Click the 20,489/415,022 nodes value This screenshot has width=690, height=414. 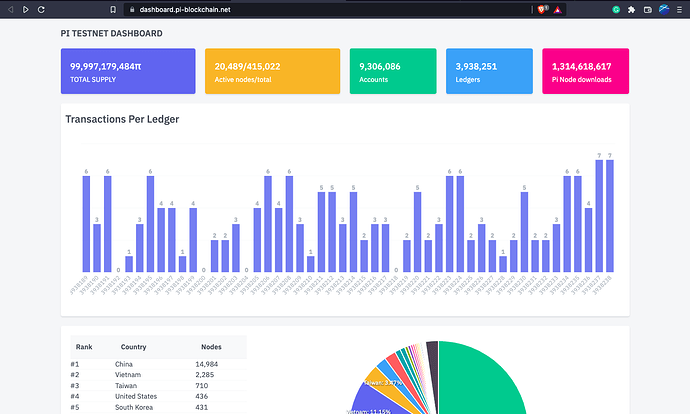coord(247,66)
